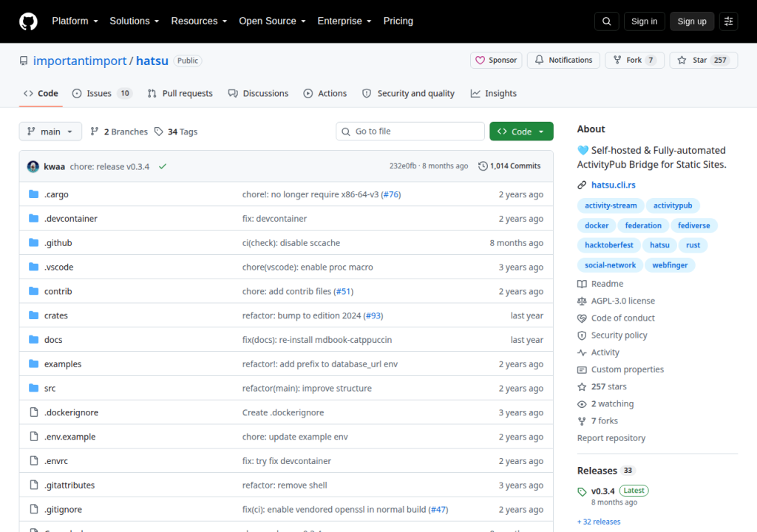
Task: Switch to the Issues tab
Action: (x=102, y=93)
